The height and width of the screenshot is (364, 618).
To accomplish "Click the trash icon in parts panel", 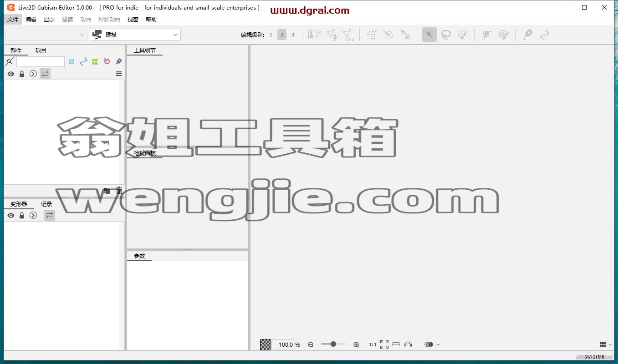I will point(119,191).
